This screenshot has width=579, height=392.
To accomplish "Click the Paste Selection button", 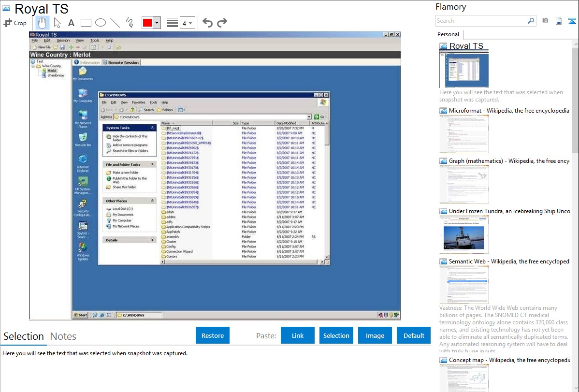I will [x=336, y=335].
